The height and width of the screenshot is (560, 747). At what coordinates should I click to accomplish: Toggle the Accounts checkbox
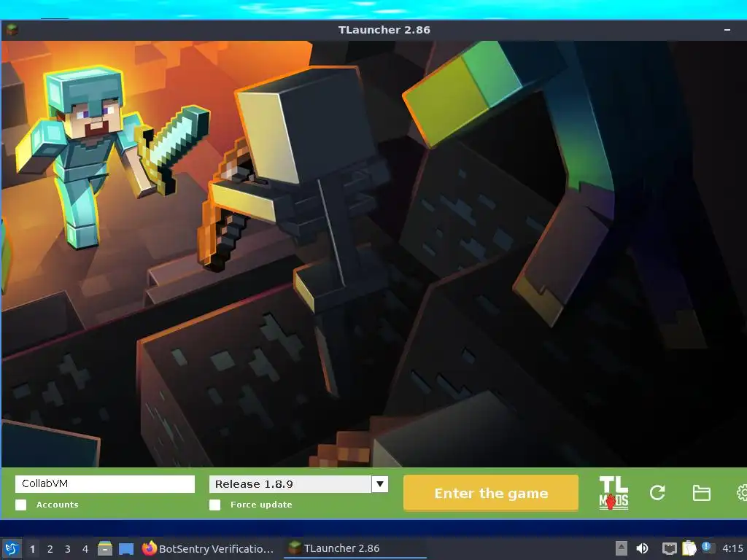pos(21,505)
